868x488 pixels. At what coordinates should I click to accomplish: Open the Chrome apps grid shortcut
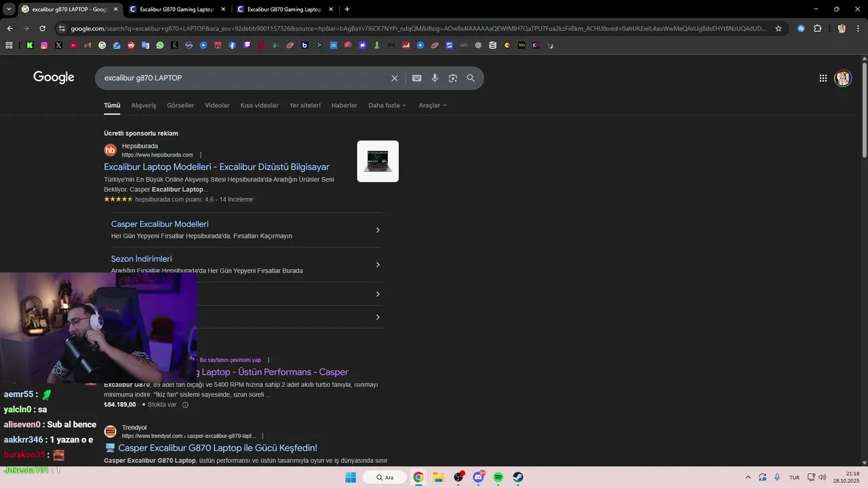[9, 45]
